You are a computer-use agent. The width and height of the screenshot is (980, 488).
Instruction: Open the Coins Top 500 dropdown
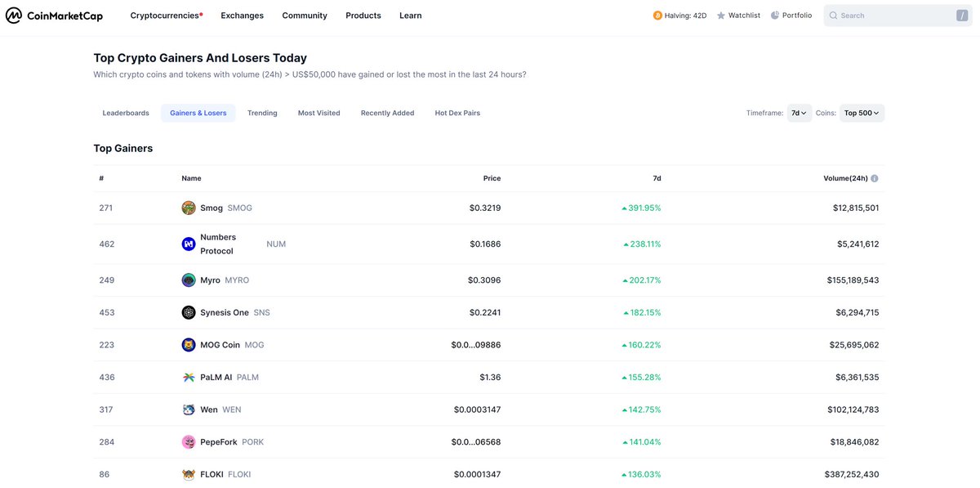coord(862,113)
